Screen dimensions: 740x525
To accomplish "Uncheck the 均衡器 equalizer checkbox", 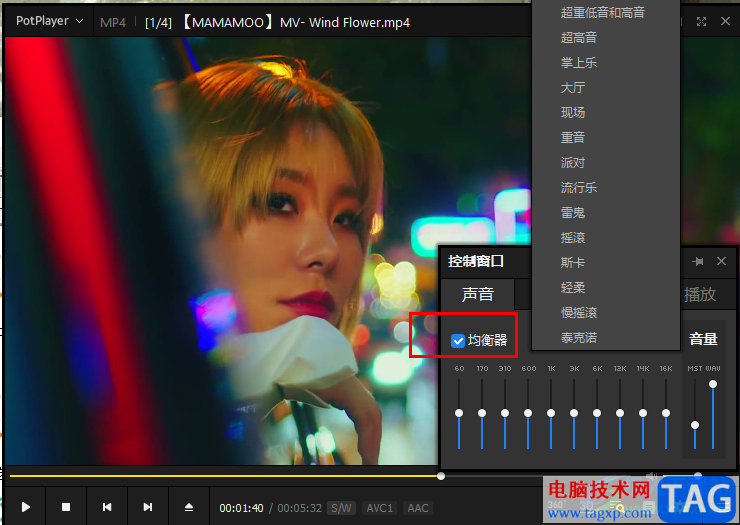I will pos(458,340).
